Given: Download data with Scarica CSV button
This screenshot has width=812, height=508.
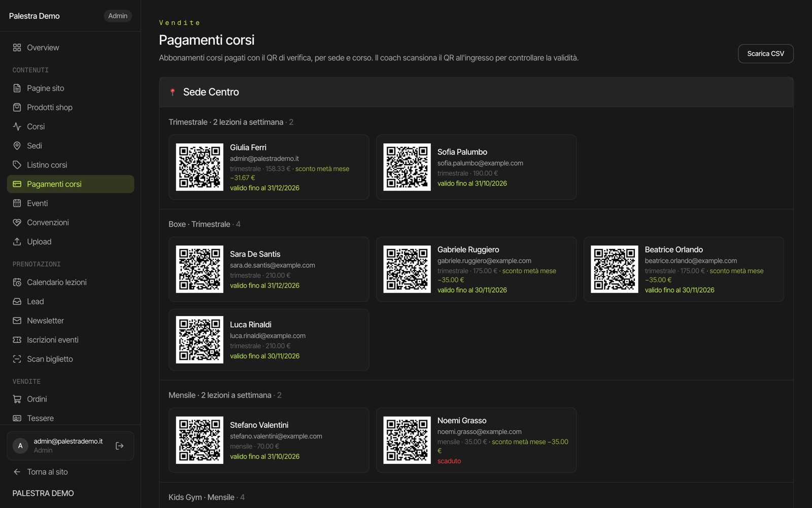Looking at the screenshot, I should 765,53.
